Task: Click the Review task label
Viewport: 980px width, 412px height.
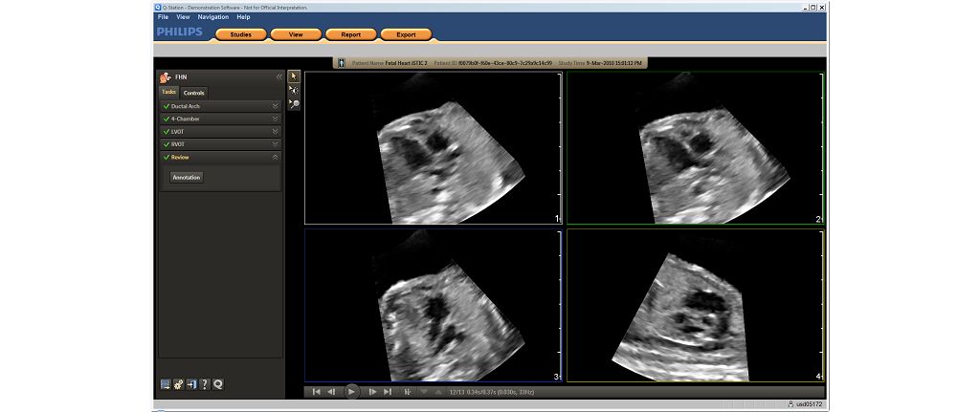Action: coord(180,158)
